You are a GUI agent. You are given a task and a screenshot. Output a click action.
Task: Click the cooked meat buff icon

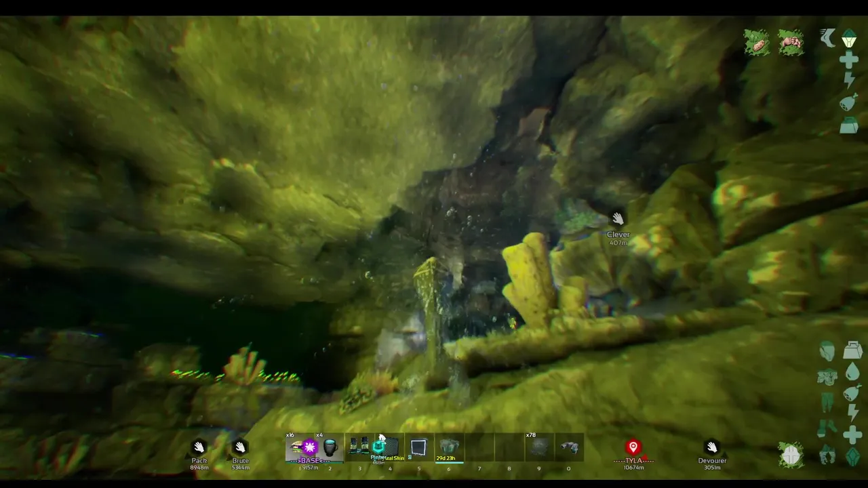pyautogui.click(x=757, y=43)
